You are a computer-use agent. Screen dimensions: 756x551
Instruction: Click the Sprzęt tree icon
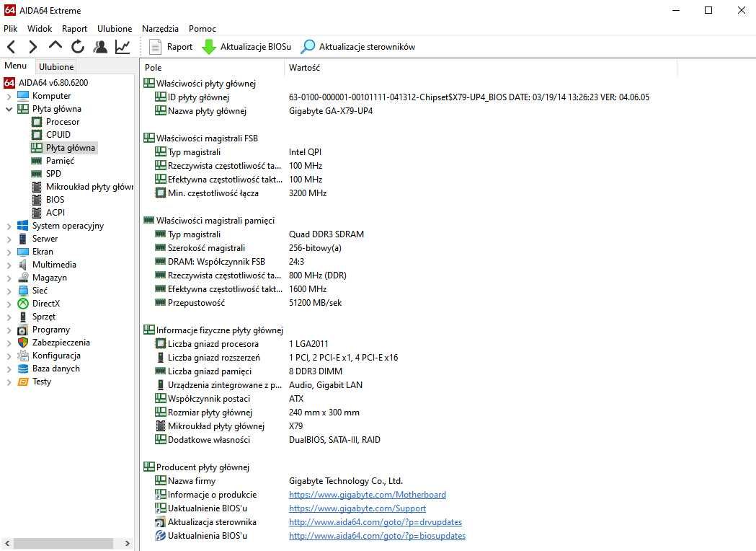(22, 317)
